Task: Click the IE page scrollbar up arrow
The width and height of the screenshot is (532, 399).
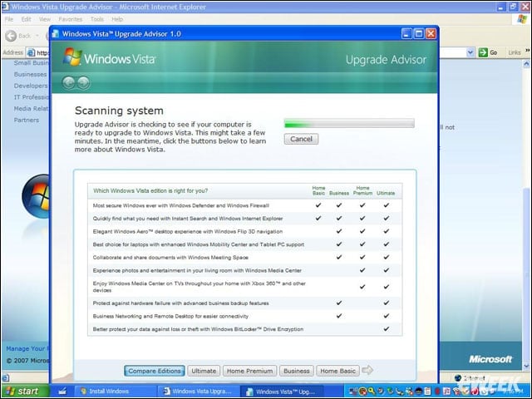Action: 526,63
